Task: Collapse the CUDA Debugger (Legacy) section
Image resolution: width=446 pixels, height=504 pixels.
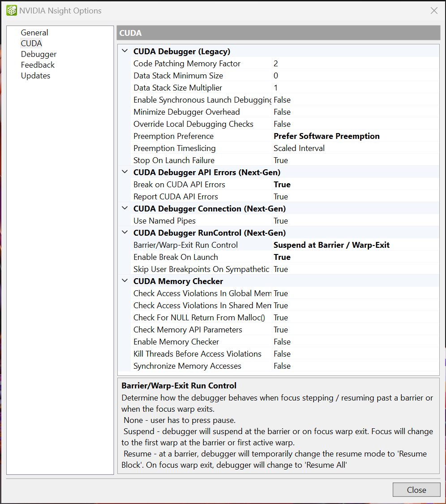Action: pyautogui.click(x=124, y=51)
